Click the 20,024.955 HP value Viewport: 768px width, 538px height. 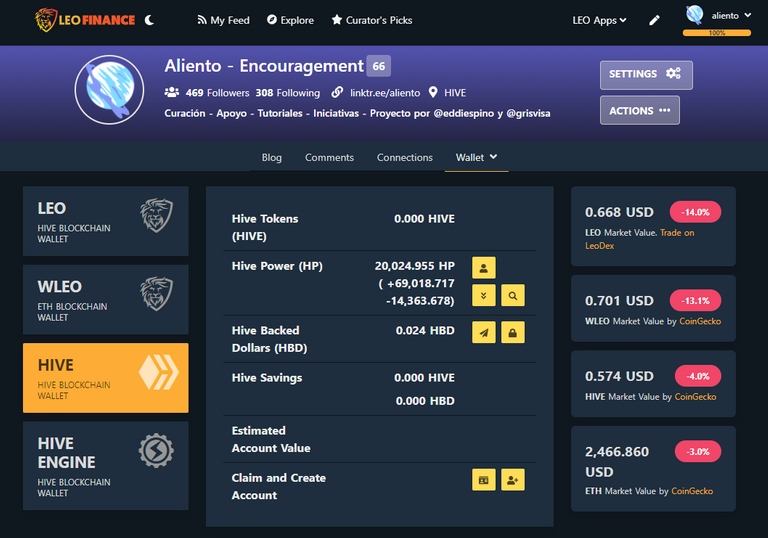click(x=414, y=266)
